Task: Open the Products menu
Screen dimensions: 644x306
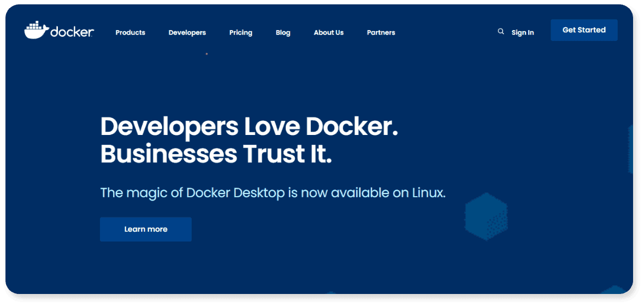Action: (x=130, y=32)
